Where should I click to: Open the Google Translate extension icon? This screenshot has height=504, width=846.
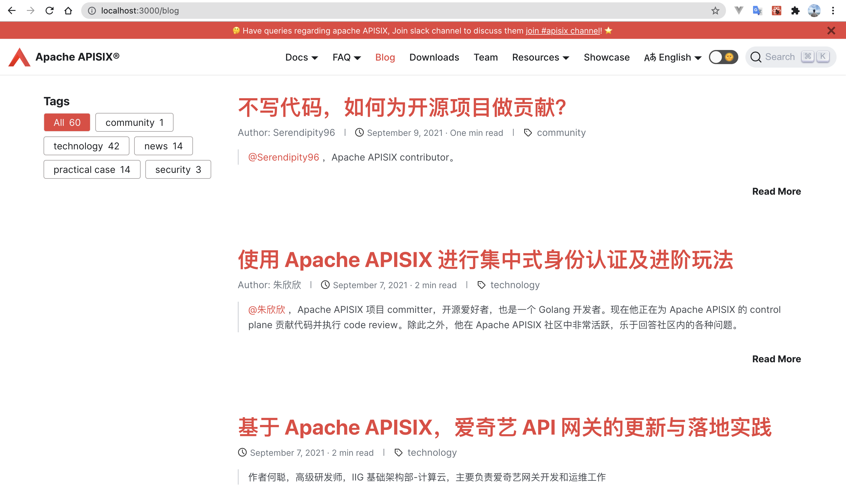757,11
